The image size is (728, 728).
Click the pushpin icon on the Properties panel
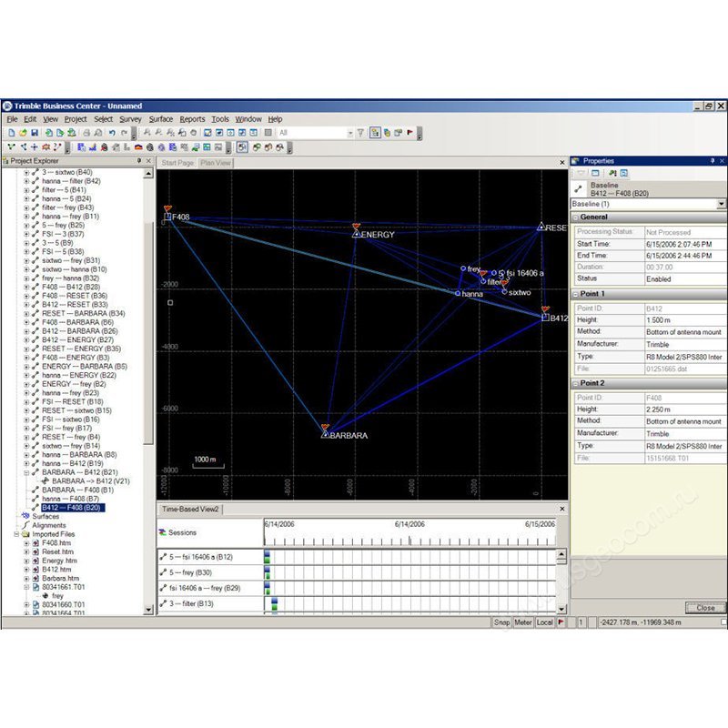pos(712,161)
